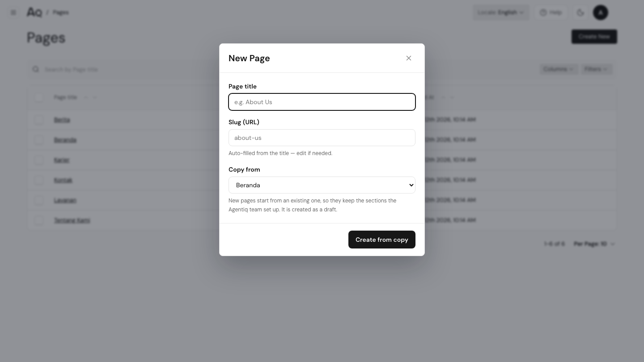Click the AQ logo icon

click(x=34, y=13)
